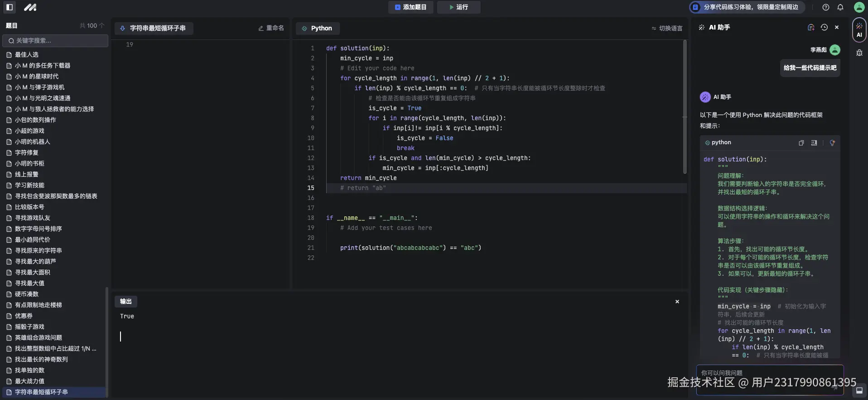
Task: Open the notifications bell
Action: coord(840,7)
